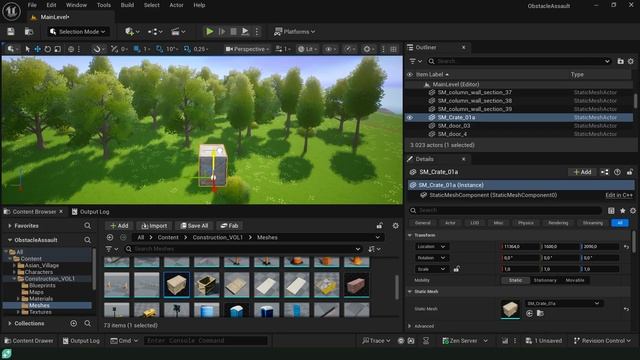The image size is (640, 360).
Task: Click the Add button in the Details panel
Action: point(582,172)
